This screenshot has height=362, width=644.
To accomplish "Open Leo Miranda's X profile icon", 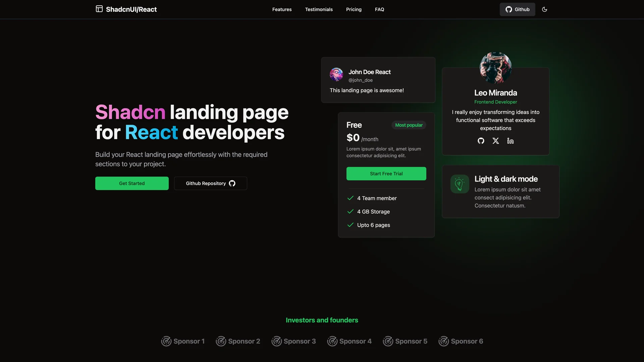I will tap(496, 141).
